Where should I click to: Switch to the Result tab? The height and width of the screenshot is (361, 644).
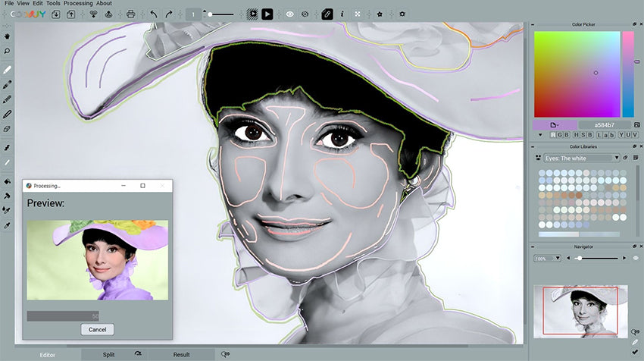pos(181,354)
